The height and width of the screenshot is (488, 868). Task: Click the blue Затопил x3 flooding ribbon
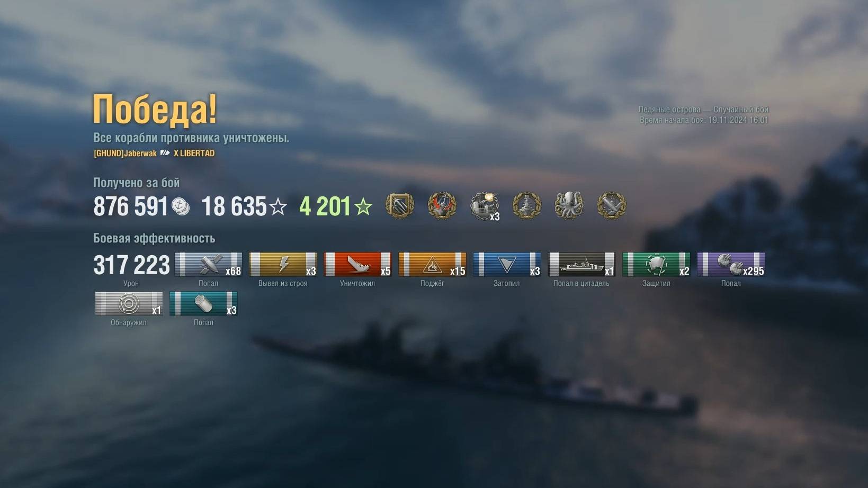[507, 264]
